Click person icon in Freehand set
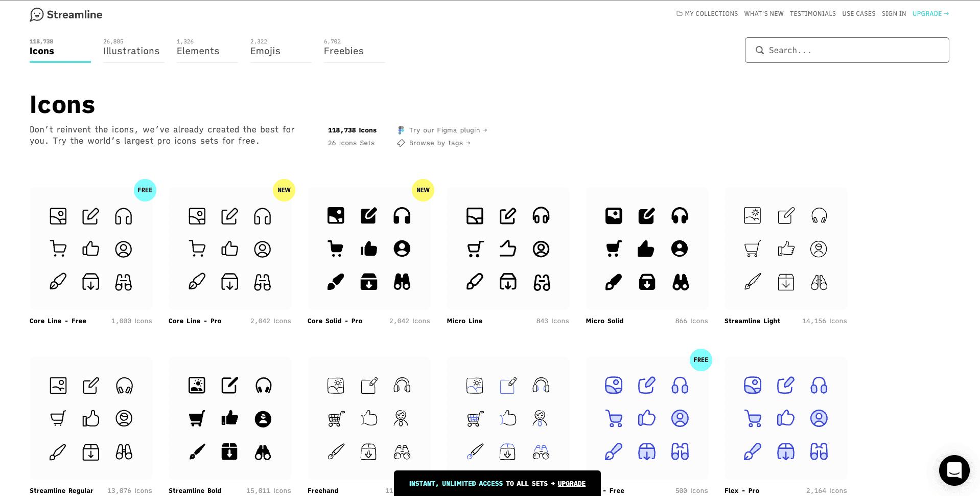 coord(401,418)
